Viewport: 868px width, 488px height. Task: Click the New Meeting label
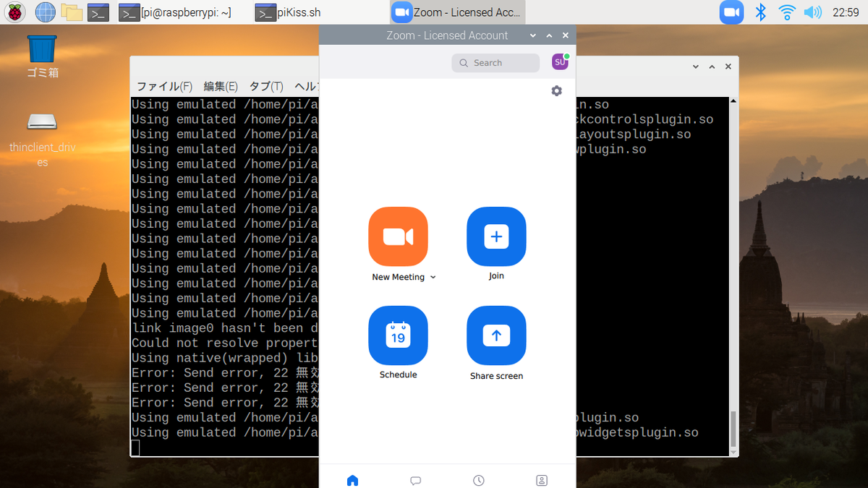click(x=398, y=278)
